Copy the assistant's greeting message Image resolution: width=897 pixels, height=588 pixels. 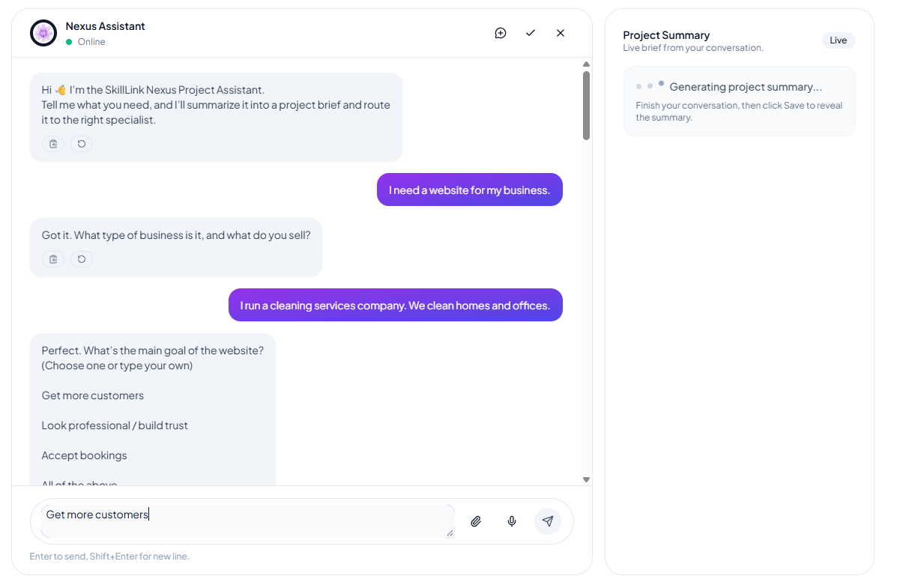pos(52,143)
